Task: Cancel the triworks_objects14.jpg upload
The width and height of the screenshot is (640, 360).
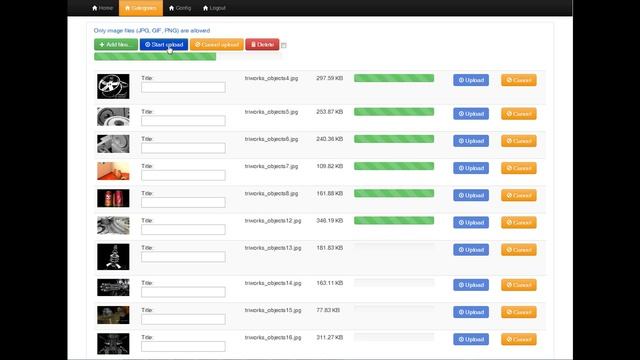Action: pyautogui.click(x=519, y=285)
